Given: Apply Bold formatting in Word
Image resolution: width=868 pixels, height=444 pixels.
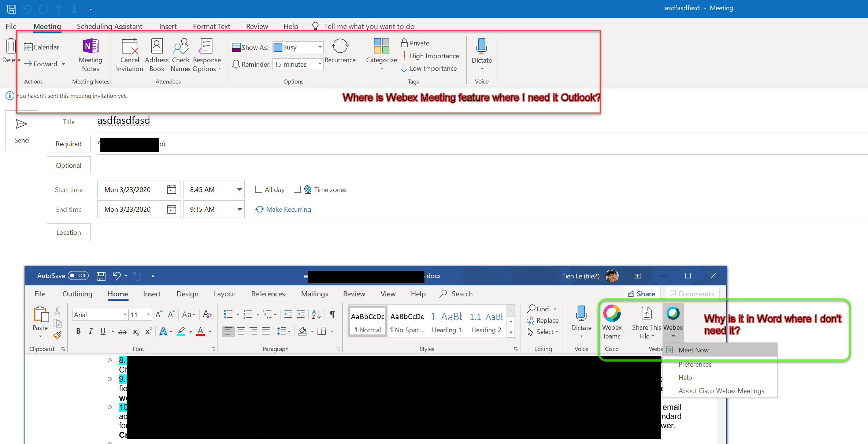Looking at the screenshot, I should coord(78,331).
